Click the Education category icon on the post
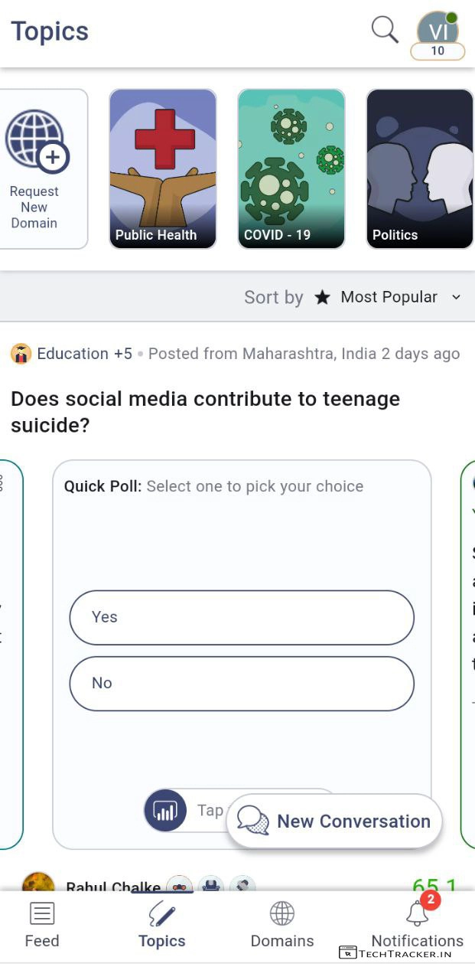Viewport: 475px width, 980px height. 21,354
